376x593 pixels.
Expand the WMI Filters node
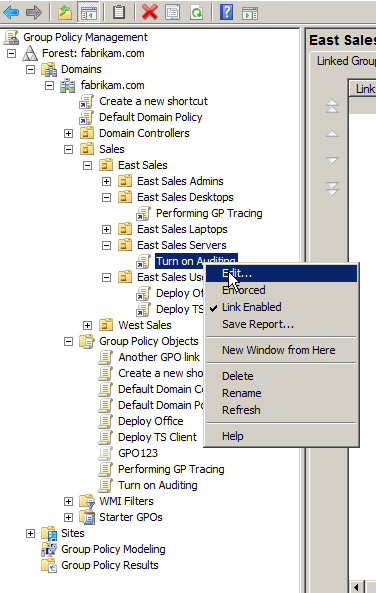point(68,501)
